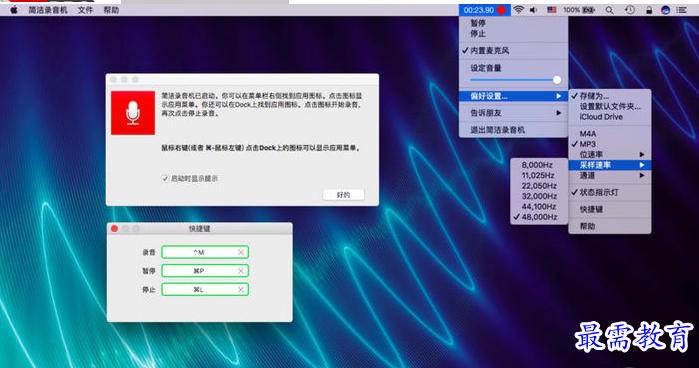The height and width of the screenshot is (368, 699).
Task: Adjust the volume slider in recorder menu
Action: point(515,80)
